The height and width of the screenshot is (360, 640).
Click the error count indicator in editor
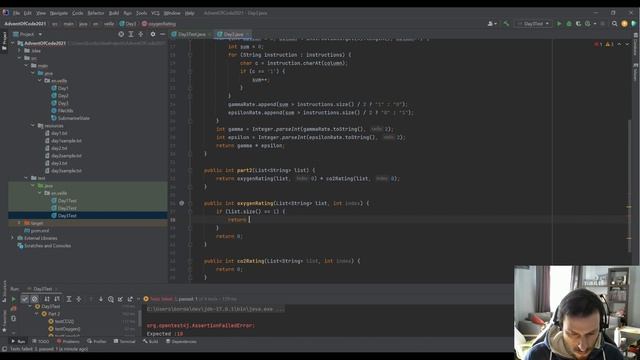pos(599,44)
